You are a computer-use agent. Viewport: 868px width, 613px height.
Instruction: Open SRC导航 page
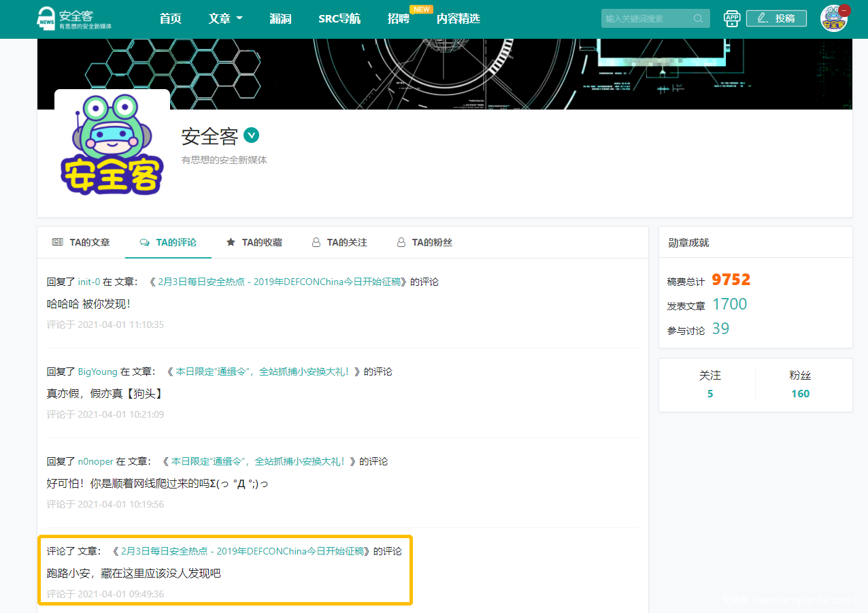pyautogui.click(x=339, y=18)
